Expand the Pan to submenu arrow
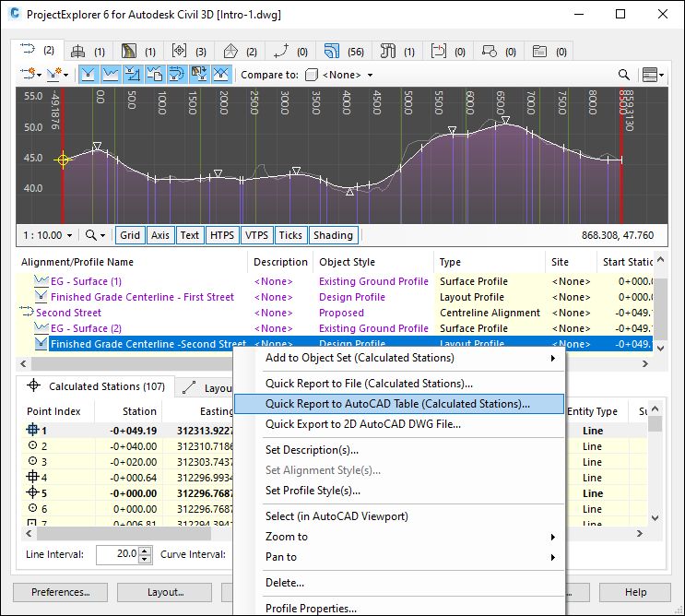 (x=553, y=558)
